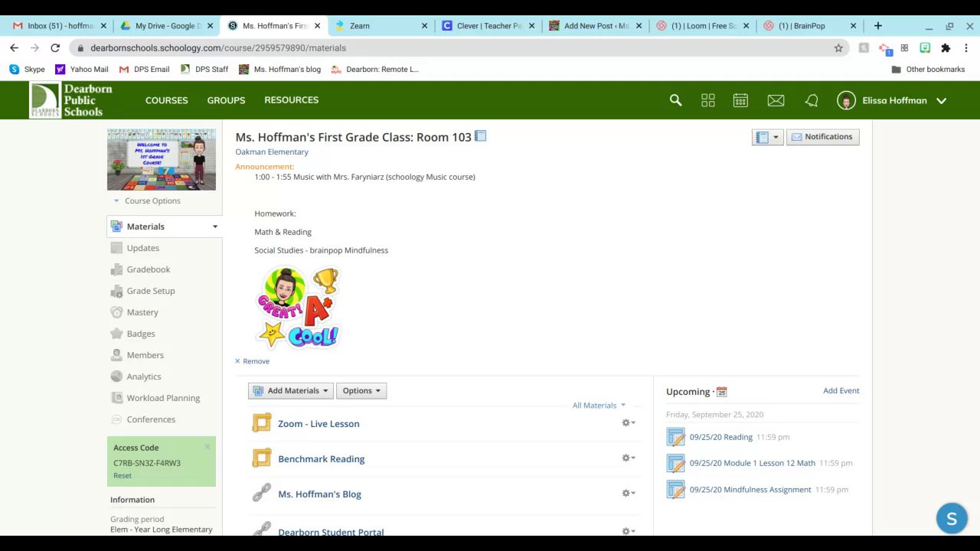Open the apps grid icon in header

pyautogui.click(x=707, y=100)
